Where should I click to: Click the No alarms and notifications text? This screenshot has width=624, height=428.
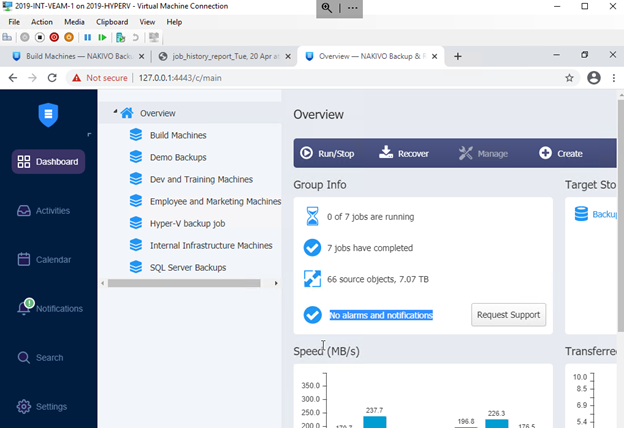(381, 315)
